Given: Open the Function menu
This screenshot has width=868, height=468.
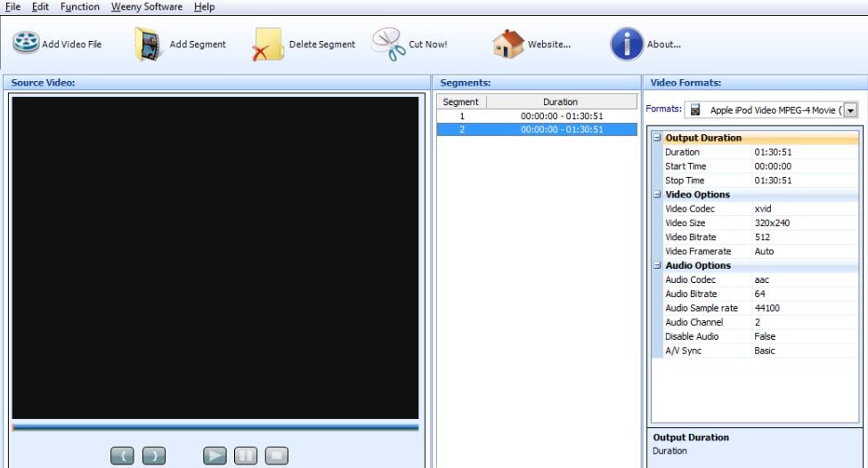Looking at the screenshot, I should [x=80, y=6].
